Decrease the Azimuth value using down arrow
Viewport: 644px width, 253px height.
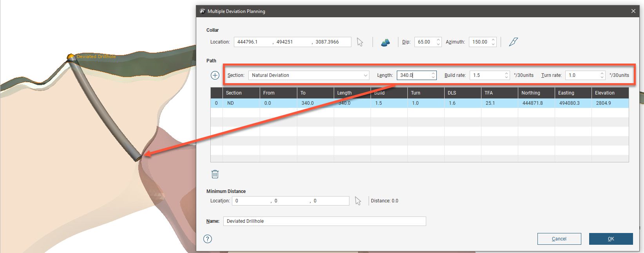click(493, 44)
